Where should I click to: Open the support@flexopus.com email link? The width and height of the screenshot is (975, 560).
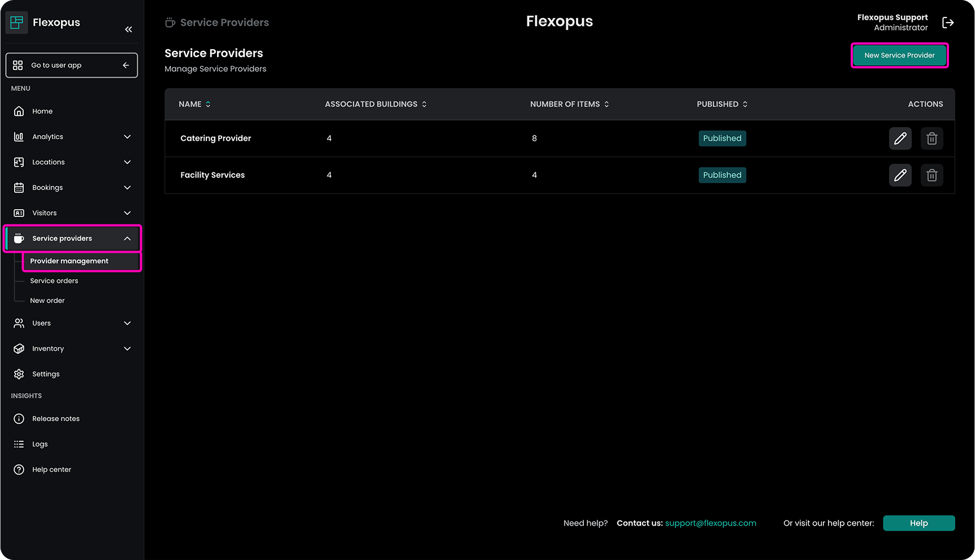710,523
